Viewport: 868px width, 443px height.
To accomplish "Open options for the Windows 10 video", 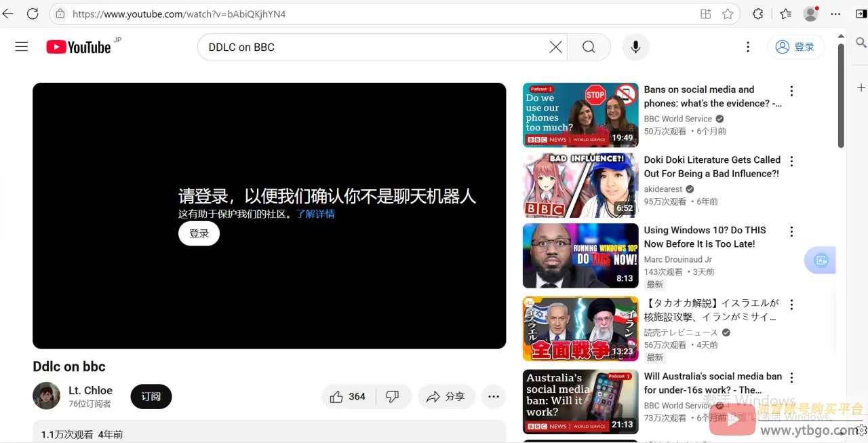I will pyautogui.click(x=791, y=231).
